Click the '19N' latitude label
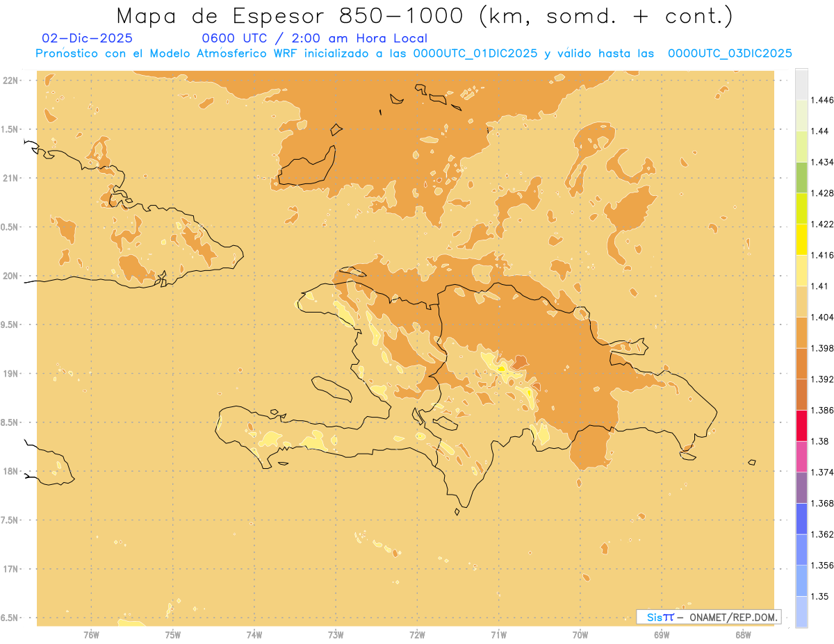834x644 pixels. (11, 374)
